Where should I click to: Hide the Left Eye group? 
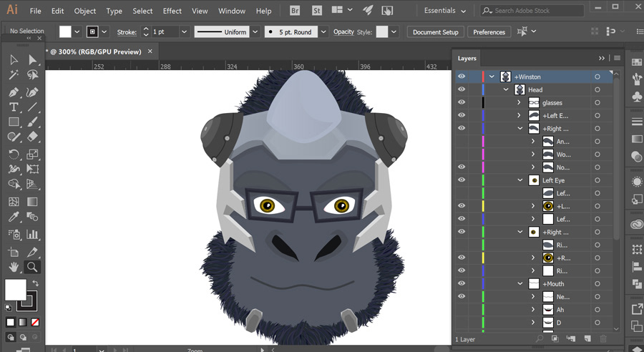462,180
